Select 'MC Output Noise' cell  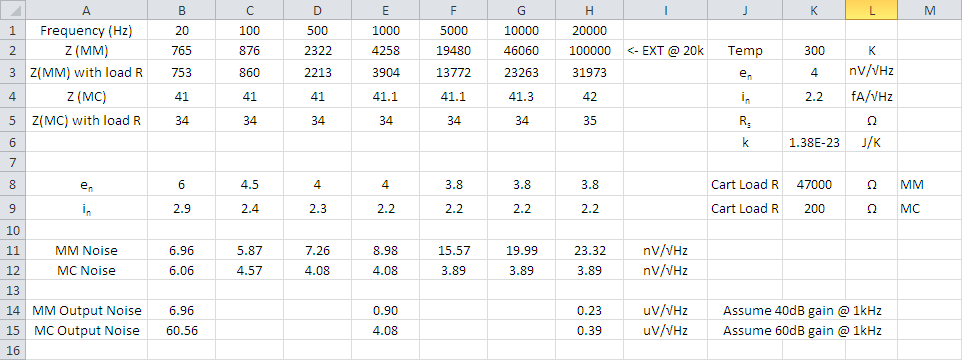[86, 331]
